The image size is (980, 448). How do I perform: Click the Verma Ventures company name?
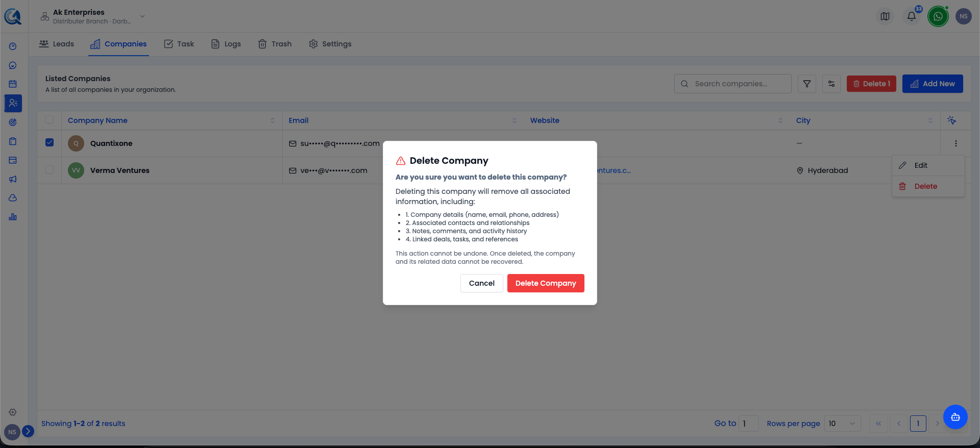point(120,170)
